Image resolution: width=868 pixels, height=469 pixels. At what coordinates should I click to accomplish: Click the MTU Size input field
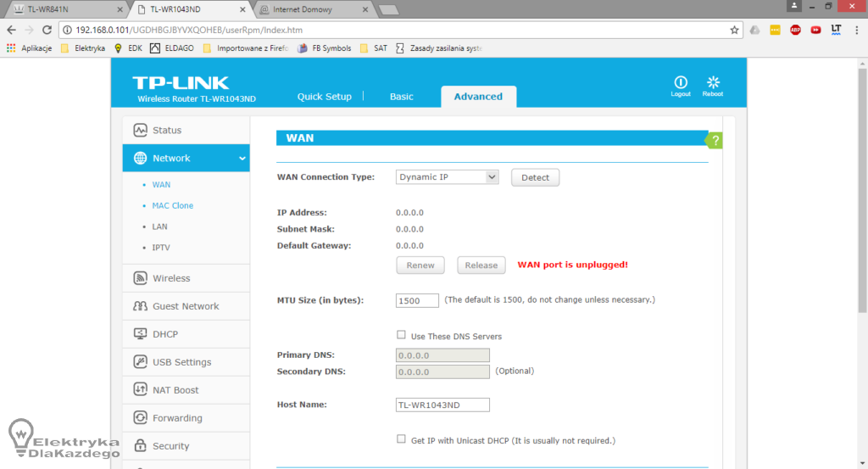tap(417, 300)
